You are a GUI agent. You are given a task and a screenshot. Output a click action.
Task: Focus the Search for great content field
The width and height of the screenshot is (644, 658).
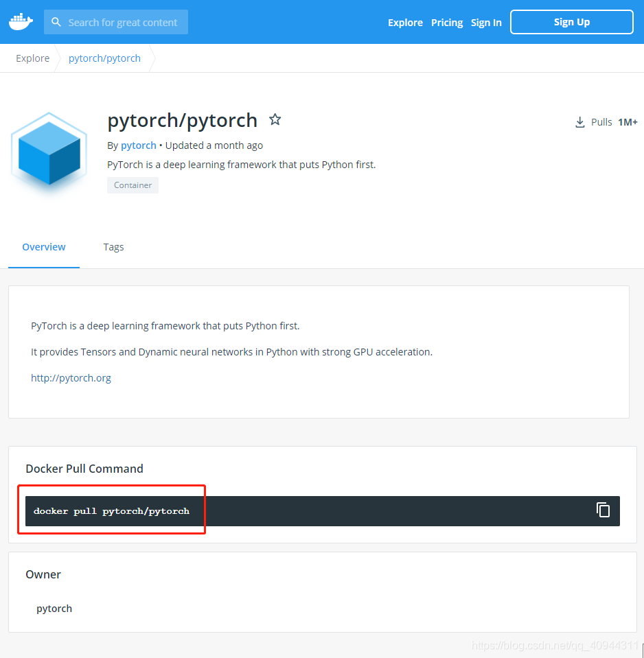(116, 22)
